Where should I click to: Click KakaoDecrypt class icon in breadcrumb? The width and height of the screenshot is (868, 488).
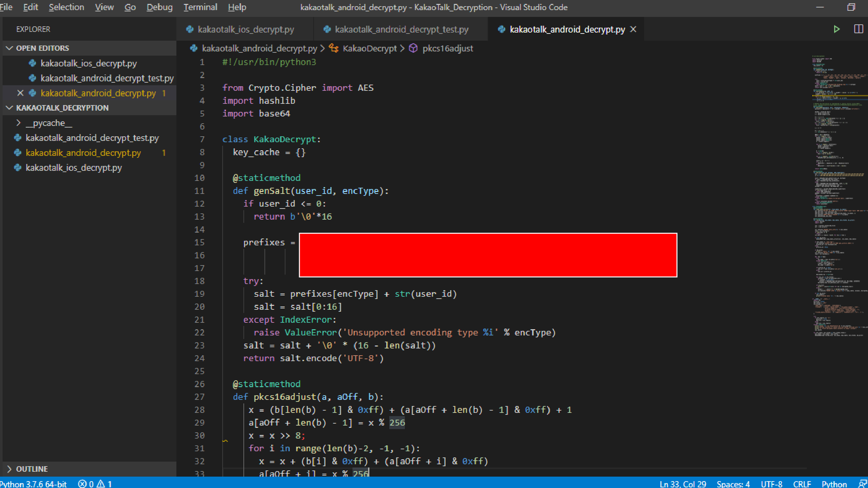[334, 48]
